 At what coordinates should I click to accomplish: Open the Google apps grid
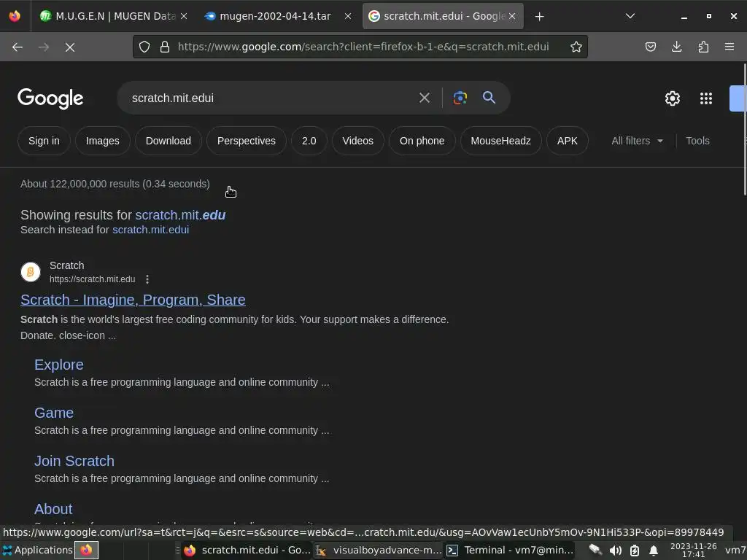(705, 98)
